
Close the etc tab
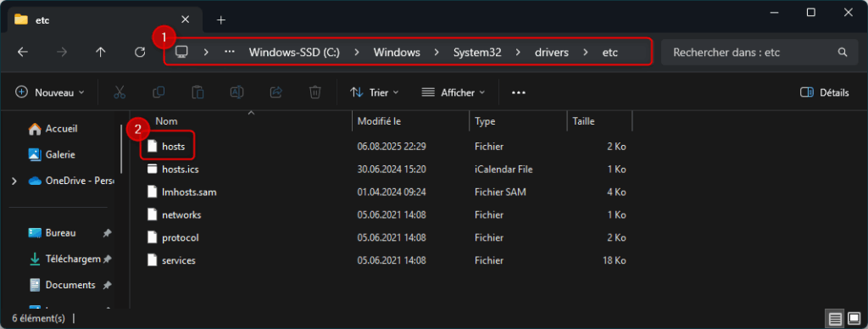tap(185, 20)
